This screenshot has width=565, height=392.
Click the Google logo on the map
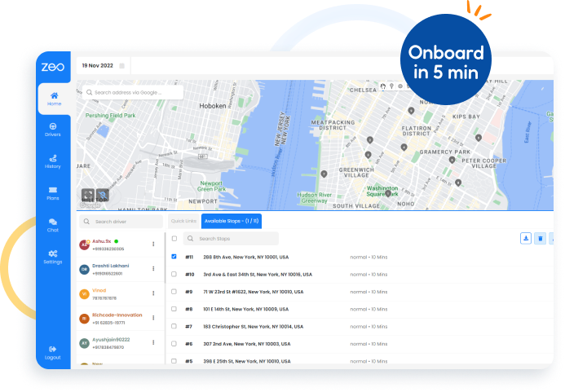[x=90, y=205]
